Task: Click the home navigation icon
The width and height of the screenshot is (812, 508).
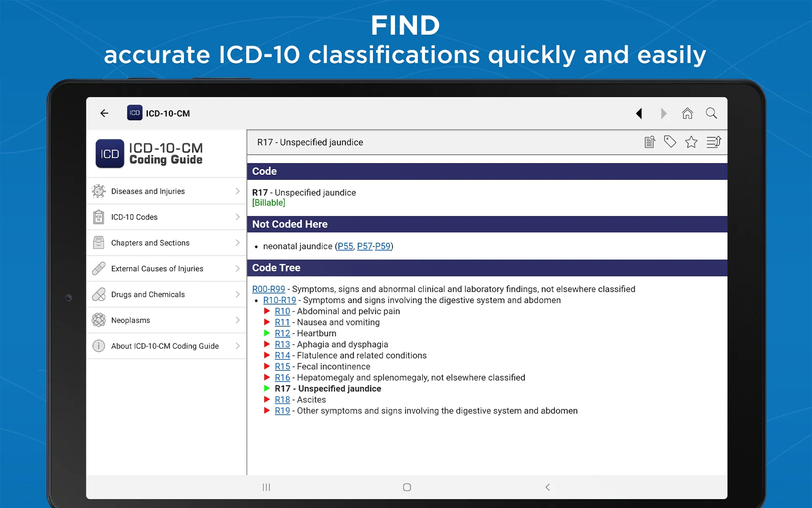Action: click(x=687, y=113)
